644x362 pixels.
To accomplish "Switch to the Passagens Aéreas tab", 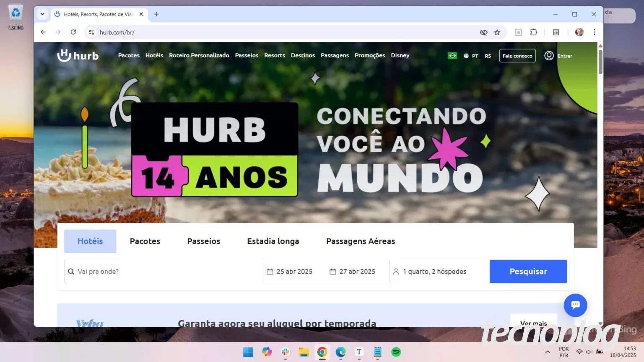I will (361, 241).
